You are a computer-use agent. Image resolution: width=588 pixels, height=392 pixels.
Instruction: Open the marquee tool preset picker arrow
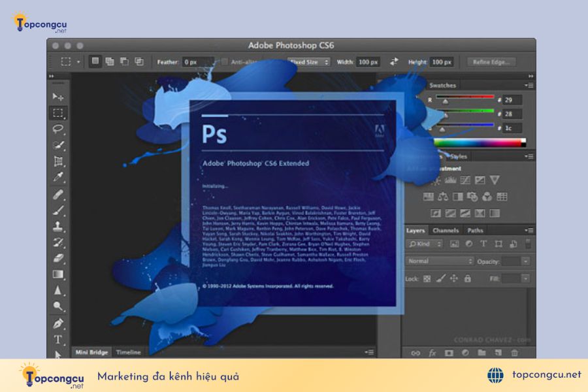(78, 62)
